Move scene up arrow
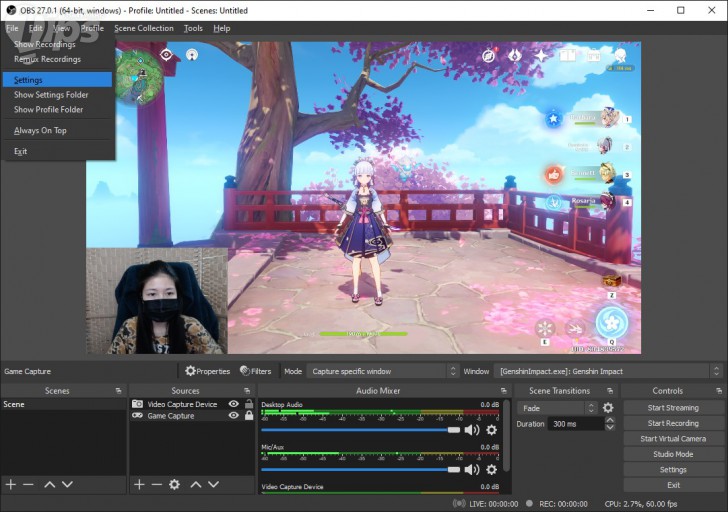728x512 pixels. [x=50, y=484]
